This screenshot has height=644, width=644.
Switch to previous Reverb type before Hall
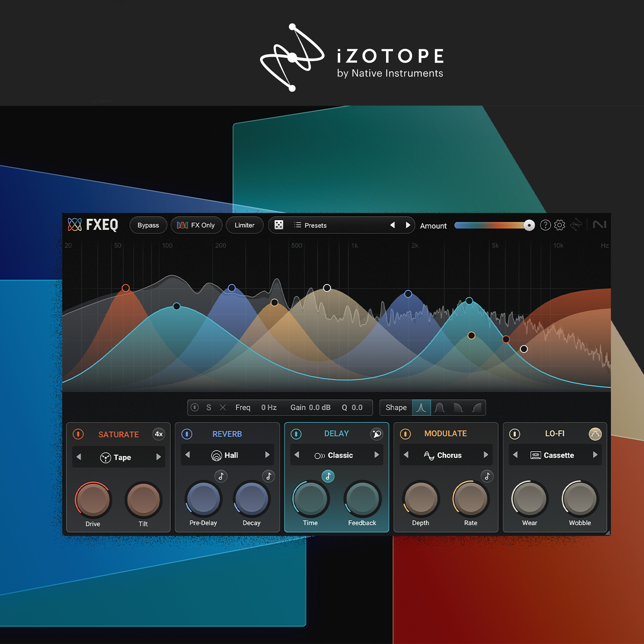click(x=187, y=455)
